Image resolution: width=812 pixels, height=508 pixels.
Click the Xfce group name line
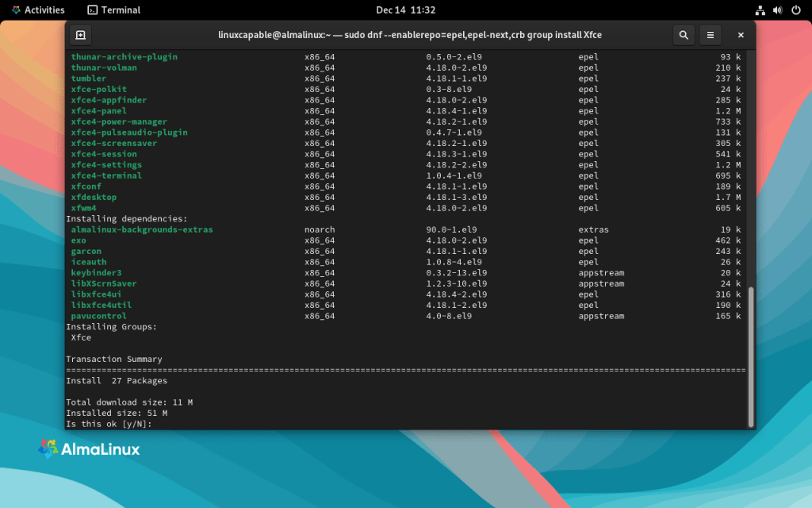point(82,337)
